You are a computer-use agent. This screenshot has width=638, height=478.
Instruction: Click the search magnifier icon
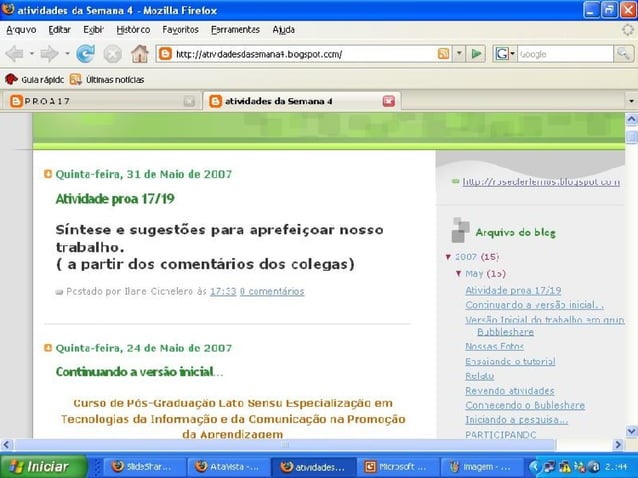(x=625, y=54)
